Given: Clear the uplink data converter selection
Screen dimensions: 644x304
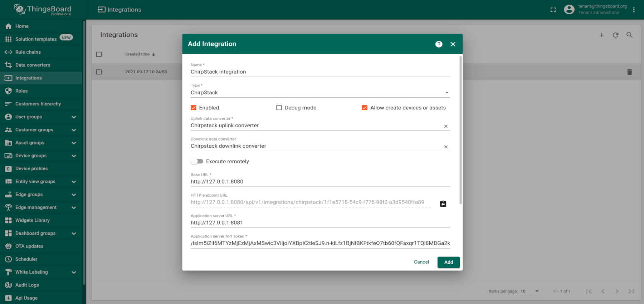Looking at the screenshot, I should pyautogui.click(x=446, y=126).
